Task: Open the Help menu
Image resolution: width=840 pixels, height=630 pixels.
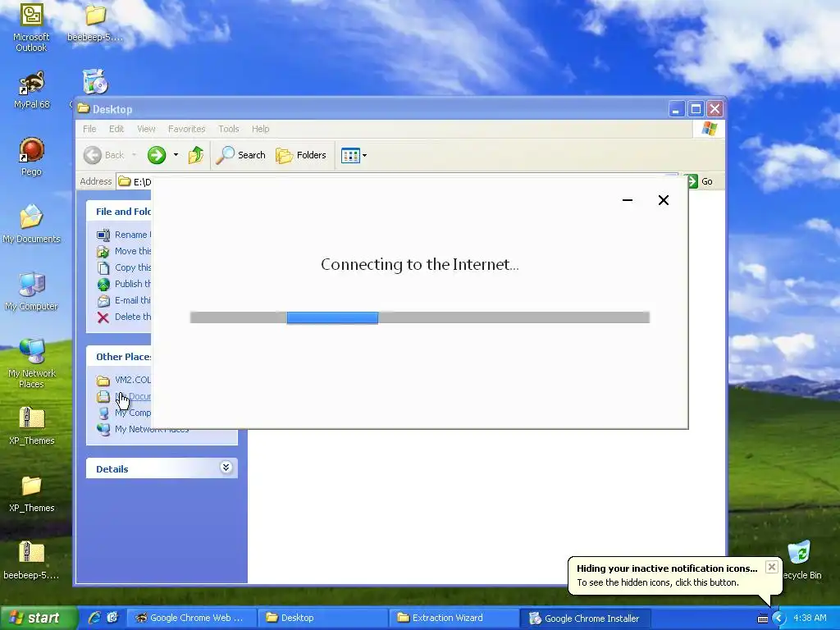Action: (x=260, y=129)
